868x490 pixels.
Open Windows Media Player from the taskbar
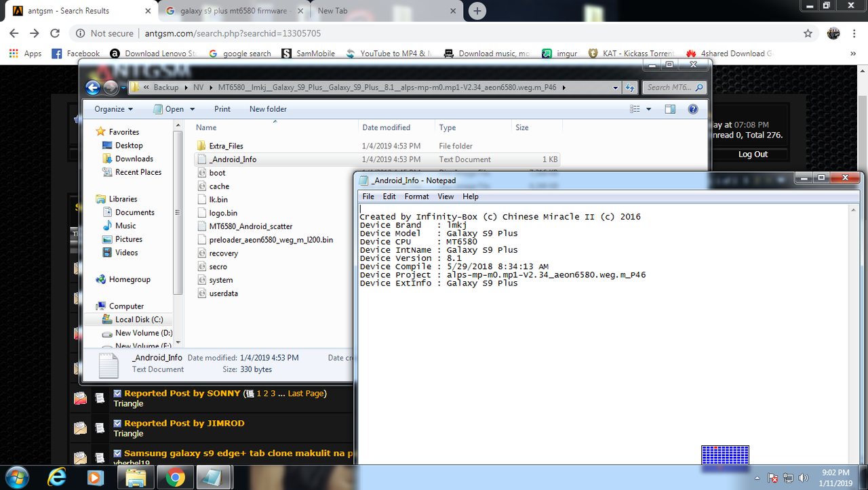click(95, 478)
